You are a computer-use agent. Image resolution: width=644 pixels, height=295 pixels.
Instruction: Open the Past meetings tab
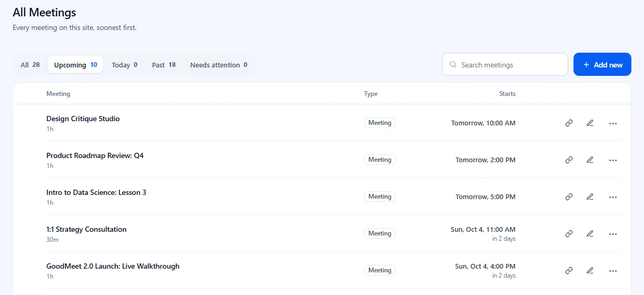(164, 65)
